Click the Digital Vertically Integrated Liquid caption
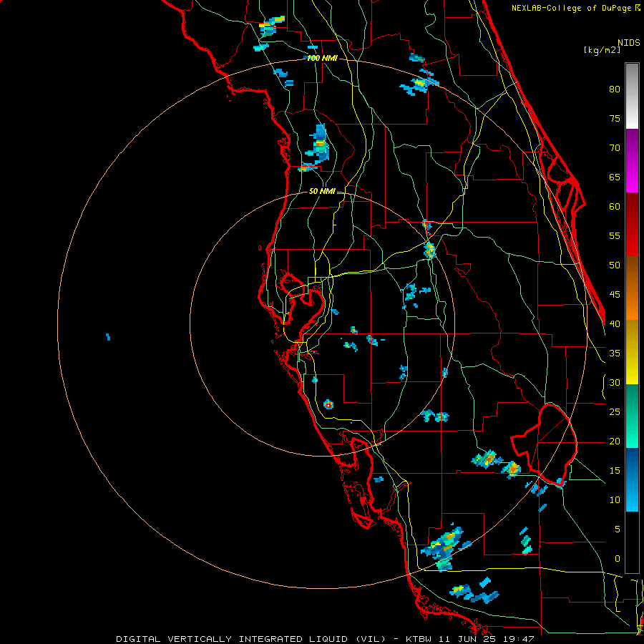The height and width of the screenshot is (644, 644). (324, 639)
